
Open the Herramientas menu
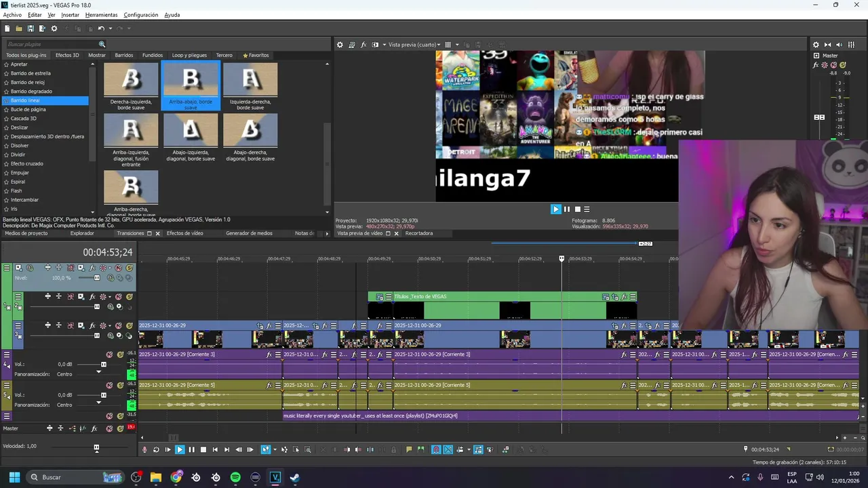(x=101, y=15)
